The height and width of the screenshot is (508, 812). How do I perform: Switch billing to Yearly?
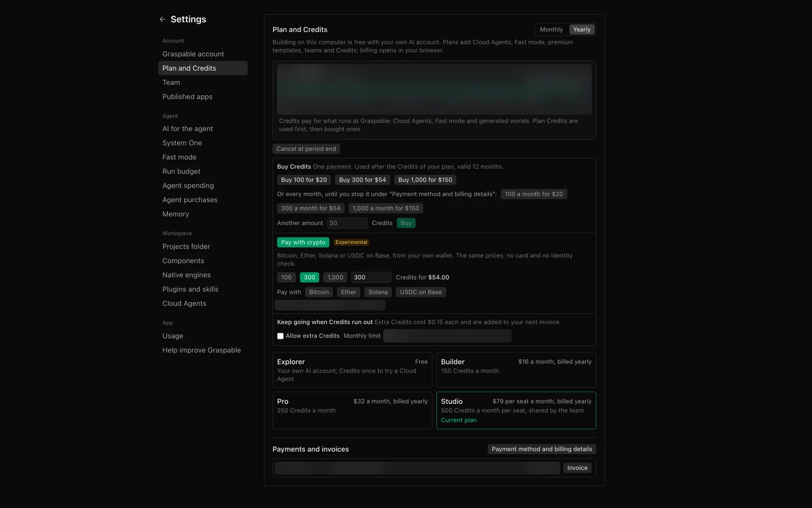click(582, 29)
